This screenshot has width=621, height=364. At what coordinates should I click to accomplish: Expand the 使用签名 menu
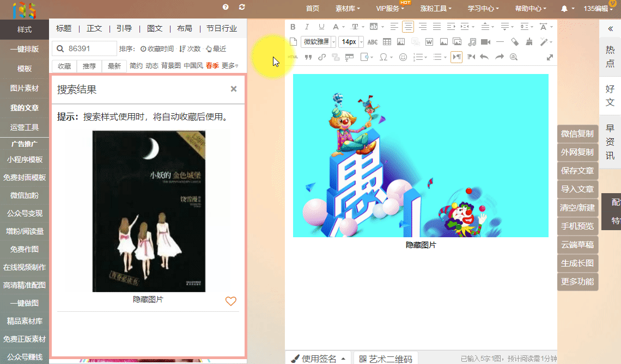tap(319, 359)
